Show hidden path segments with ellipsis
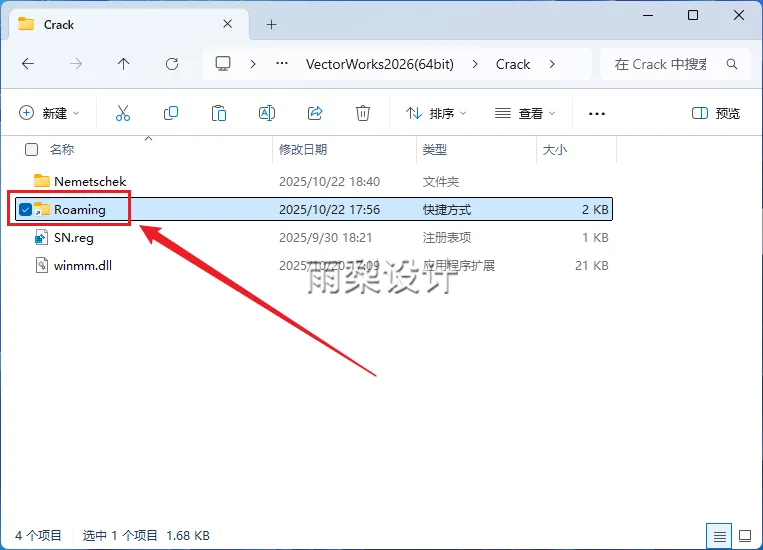 tap(282, 63)
